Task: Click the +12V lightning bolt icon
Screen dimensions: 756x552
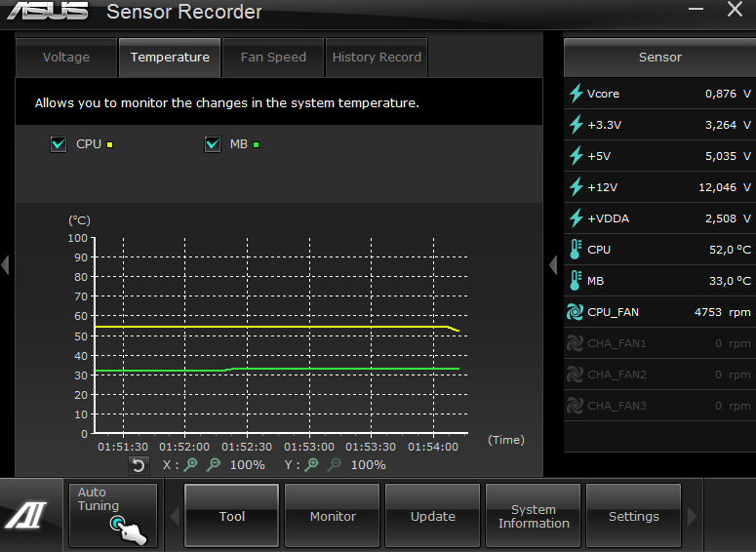Action: click(576, 187)
